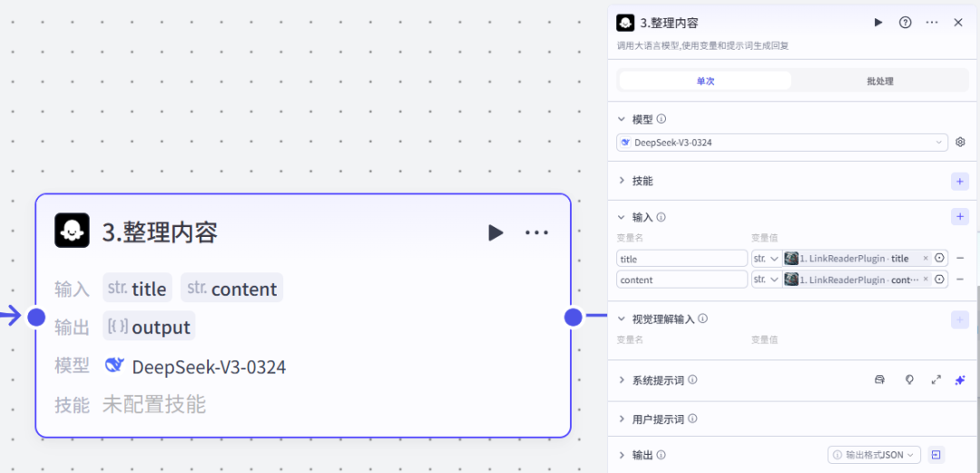Open the str. type dropdown for content

766,280
